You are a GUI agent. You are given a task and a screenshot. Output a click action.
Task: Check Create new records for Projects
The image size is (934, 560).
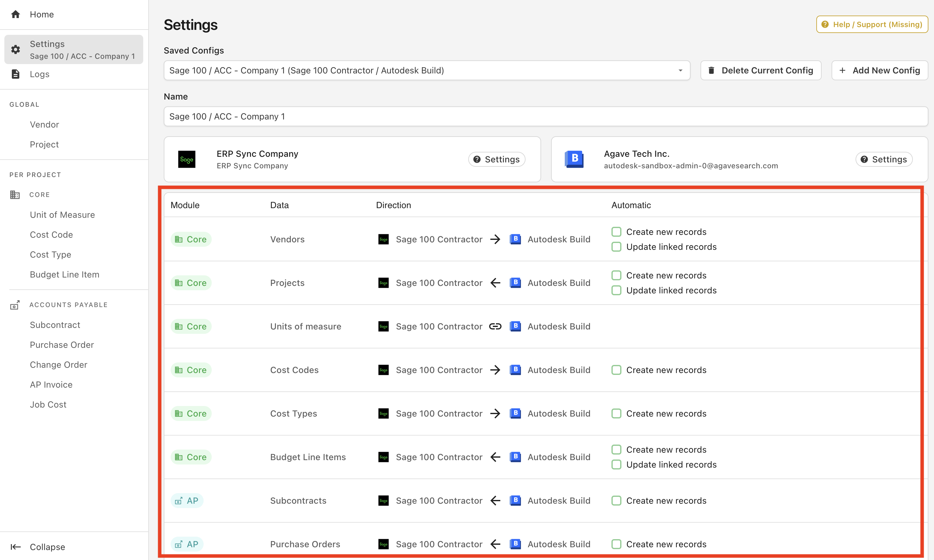click(616, 275)
